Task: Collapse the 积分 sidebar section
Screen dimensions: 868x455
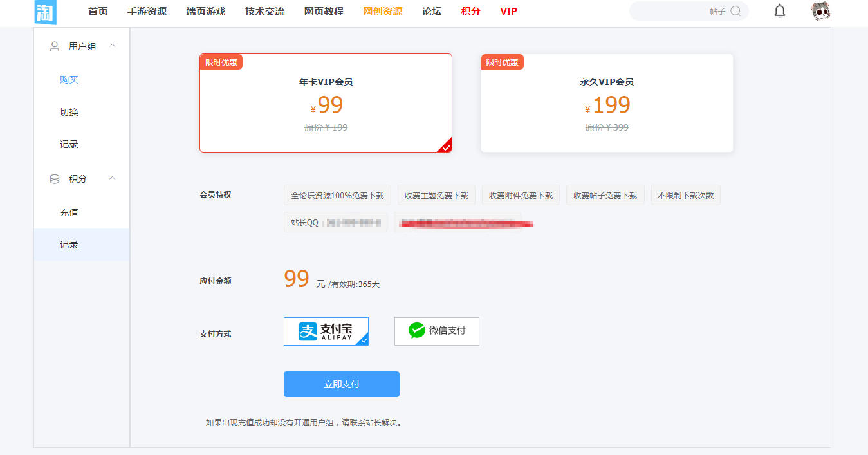Action: point(113,178)
